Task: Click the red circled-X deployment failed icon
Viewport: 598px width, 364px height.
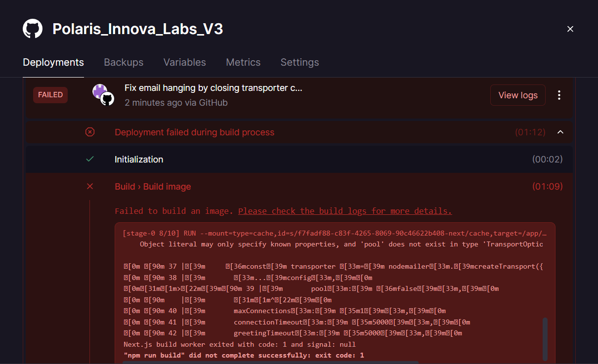Action: point(90,132)
